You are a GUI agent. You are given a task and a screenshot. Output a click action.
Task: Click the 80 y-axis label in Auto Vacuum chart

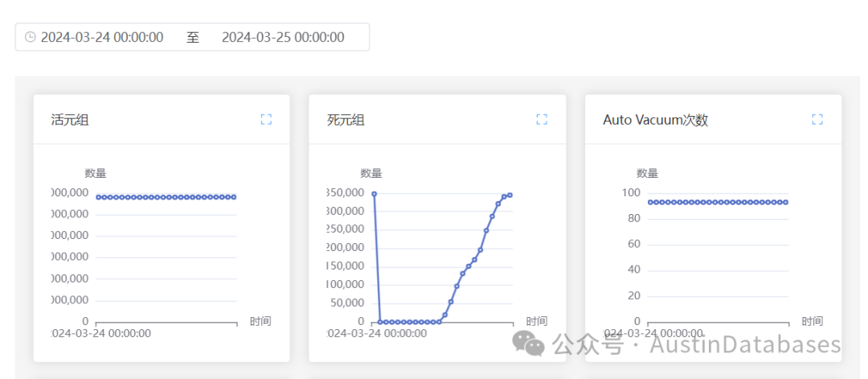[x=634, y=219]
